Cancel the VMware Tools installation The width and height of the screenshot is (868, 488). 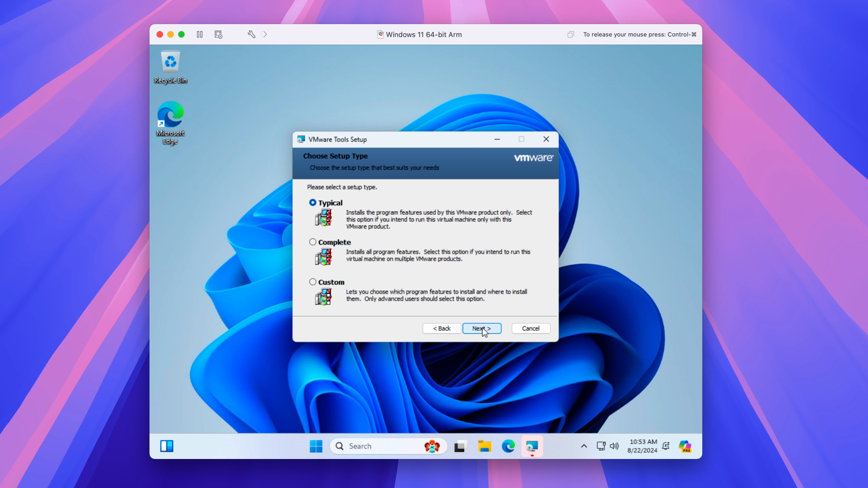[530, 328]
